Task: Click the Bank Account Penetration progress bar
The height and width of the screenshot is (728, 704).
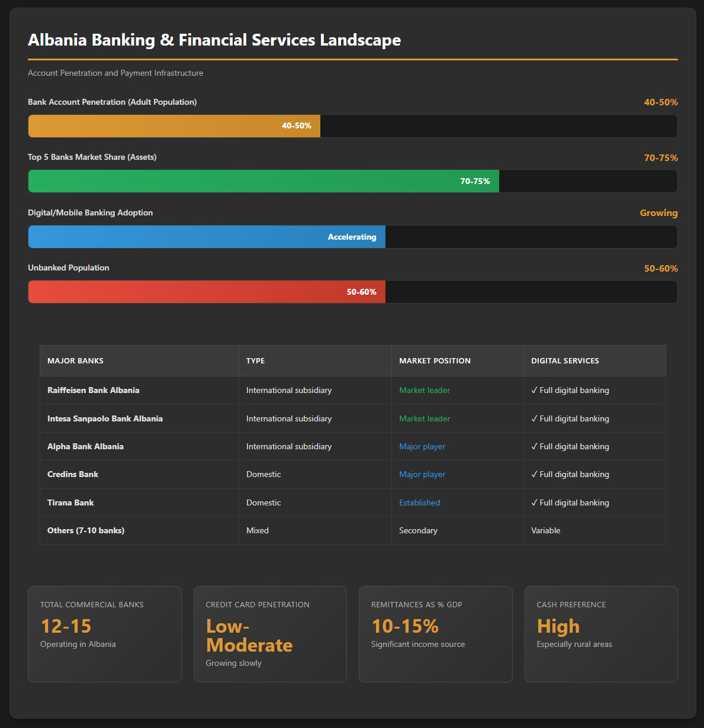Action: (x=174, y=126)
